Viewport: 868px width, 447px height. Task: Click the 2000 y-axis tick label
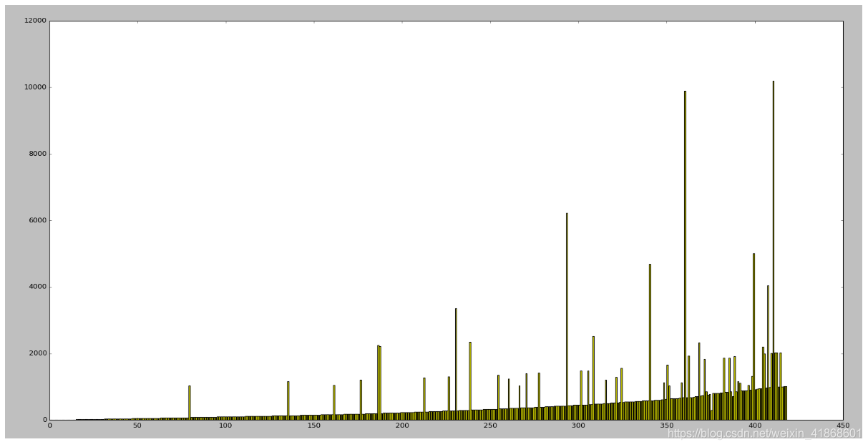click(38, 353)
